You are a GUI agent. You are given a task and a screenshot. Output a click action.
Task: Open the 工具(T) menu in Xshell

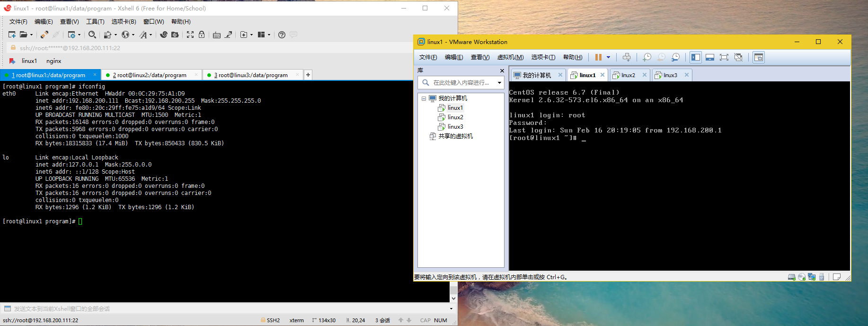tap(95, 22)
